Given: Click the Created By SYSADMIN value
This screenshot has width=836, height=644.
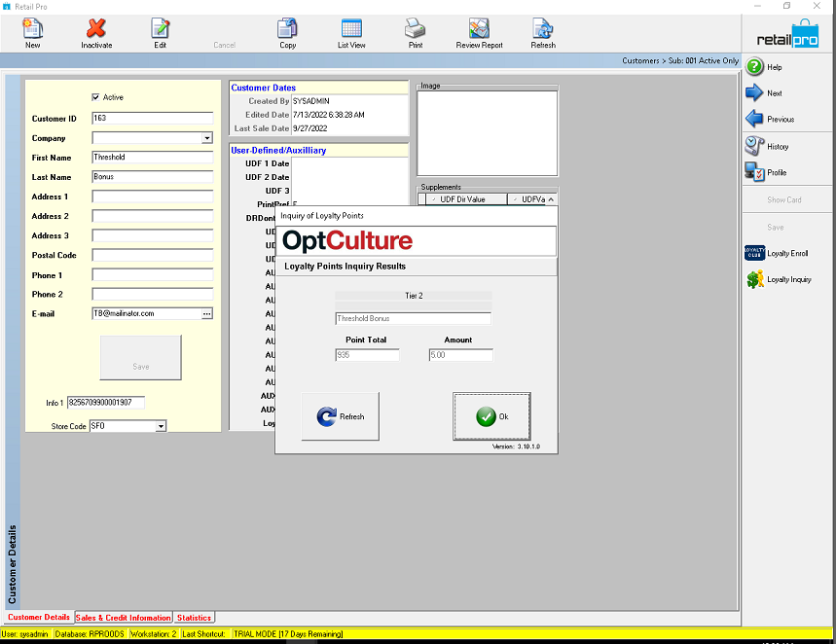Looking at the screenshot, I should tap(311, 101).
